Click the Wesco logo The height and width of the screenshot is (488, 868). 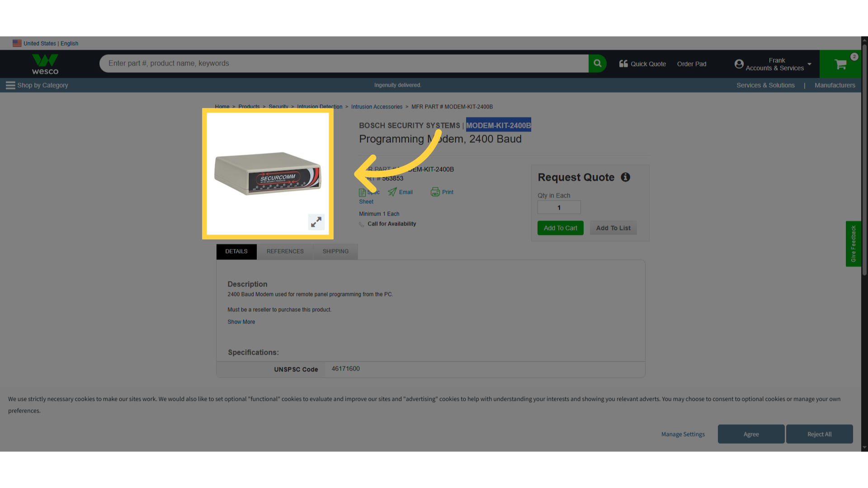pos(45,64)
